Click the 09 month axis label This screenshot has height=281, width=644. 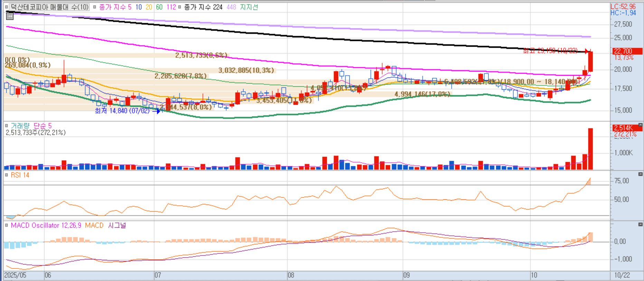tap(406, 275)
